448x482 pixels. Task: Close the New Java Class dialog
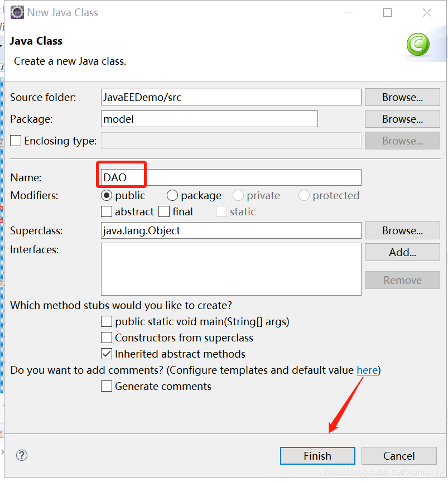tap(427, 13)
